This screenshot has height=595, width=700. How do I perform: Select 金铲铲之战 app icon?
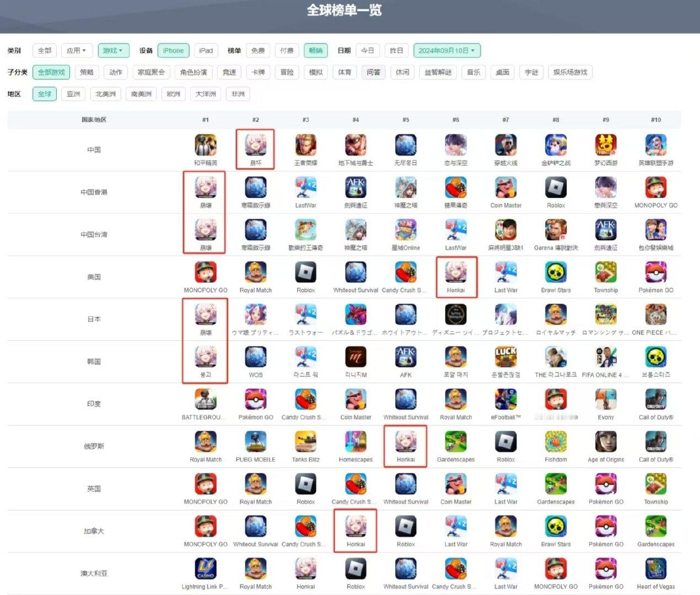coord(556,145)
